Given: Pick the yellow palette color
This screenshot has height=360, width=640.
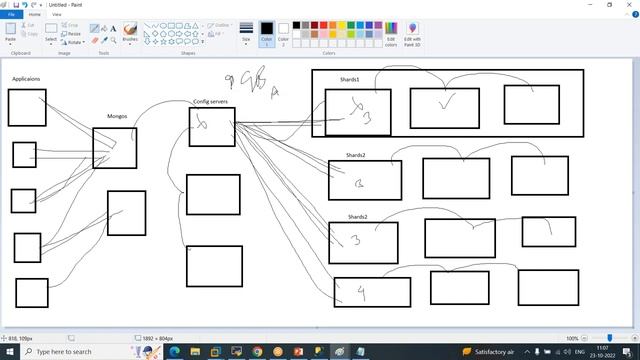Looking at the screenshot, I should (x=342, y=25).
